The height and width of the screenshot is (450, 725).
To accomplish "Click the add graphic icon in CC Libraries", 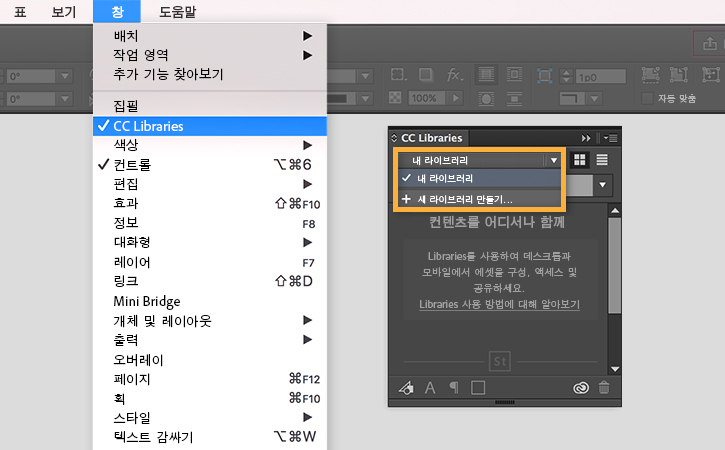I will (x=406, y=388).
